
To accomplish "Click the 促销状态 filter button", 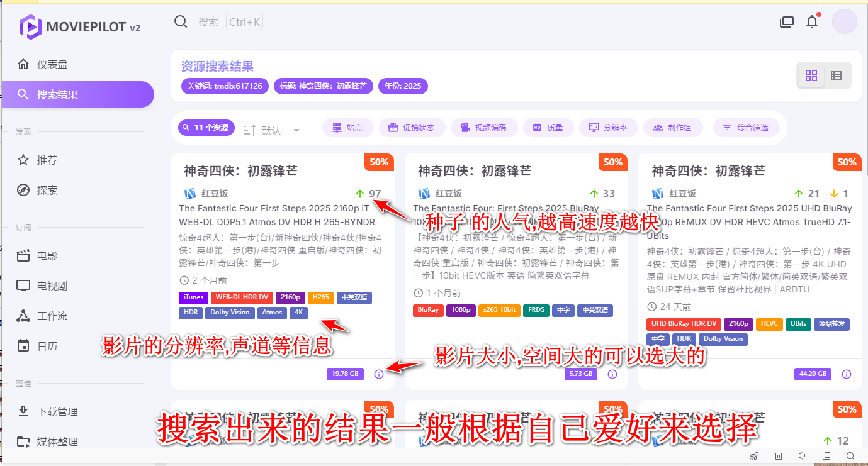I will pyautogui.click(x=412, y=128).
